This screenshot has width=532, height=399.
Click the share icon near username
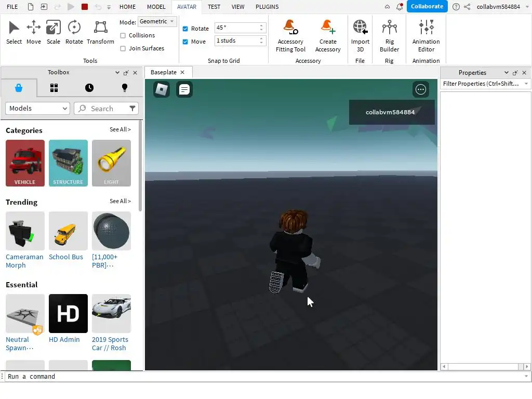(467, 6)
